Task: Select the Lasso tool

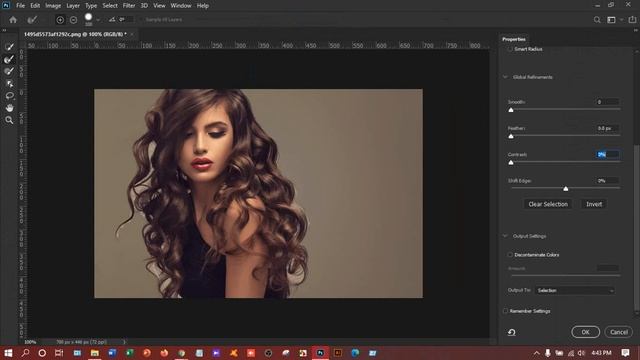Action: [x=9, y=96]
